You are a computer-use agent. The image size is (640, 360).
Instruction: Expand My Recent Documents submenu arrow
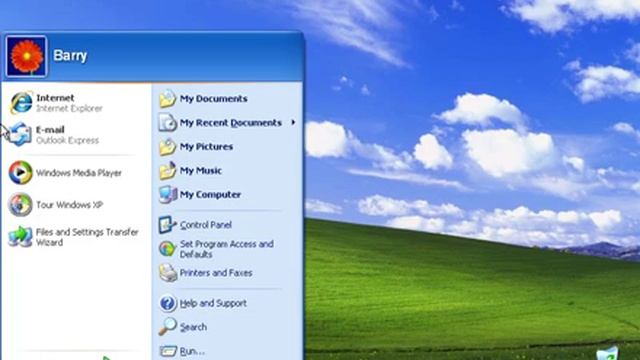[x=293, y=122]
